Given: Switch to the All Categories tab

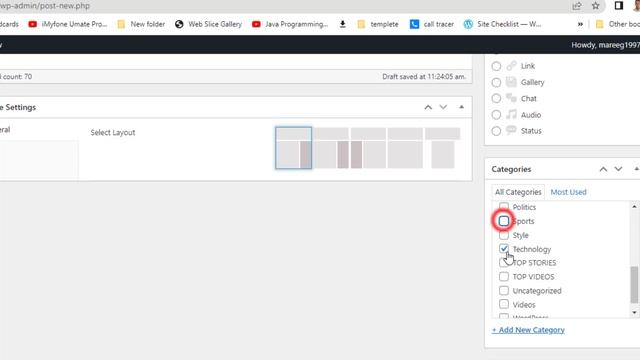Looking at the screenshot, I should point(518,192).
